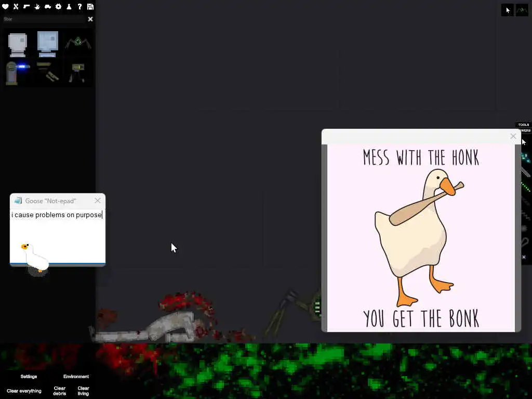Screen dimensions: 532x399
Task: Open the Entities category heart icon
Action: [5, 6]
